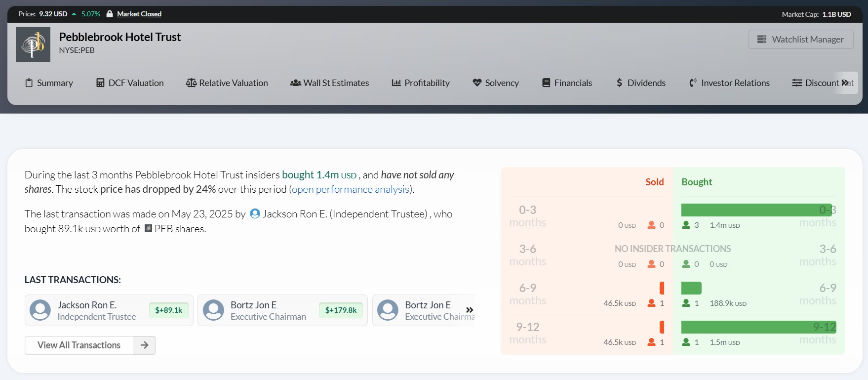Click orange seller icon in 9-12 months row
This screenshot has width=868, height=380.
pos(652,342)
